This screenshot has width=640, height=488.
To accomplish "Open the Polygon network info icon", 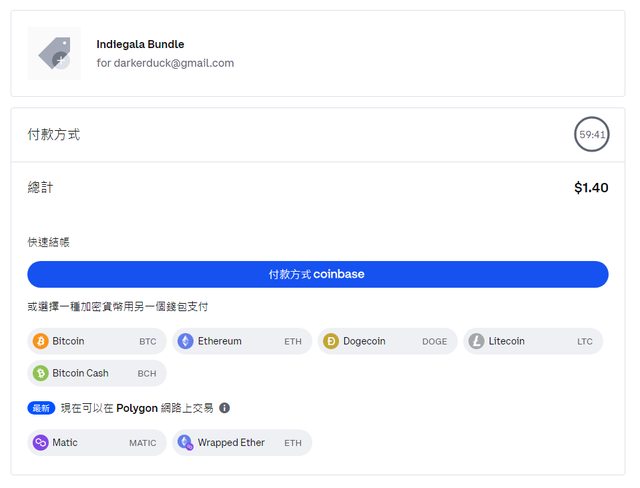I will click(x=225, y=408).
